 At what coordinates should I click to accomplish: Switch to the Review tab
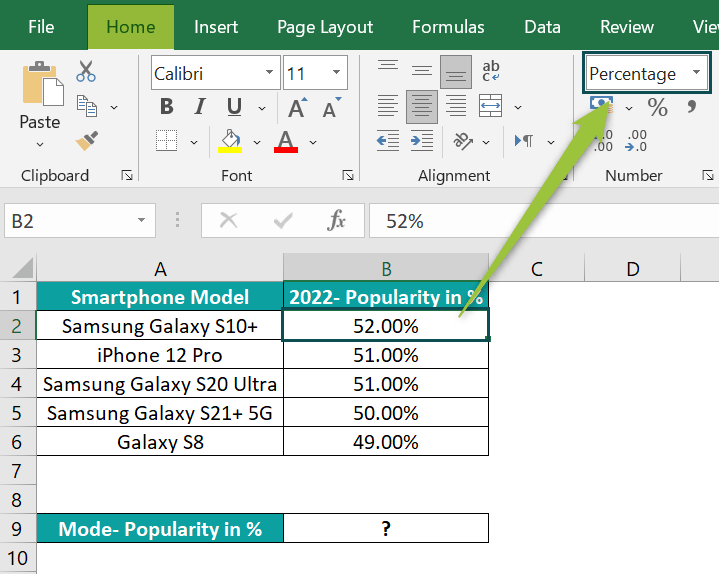pos(627,27)
